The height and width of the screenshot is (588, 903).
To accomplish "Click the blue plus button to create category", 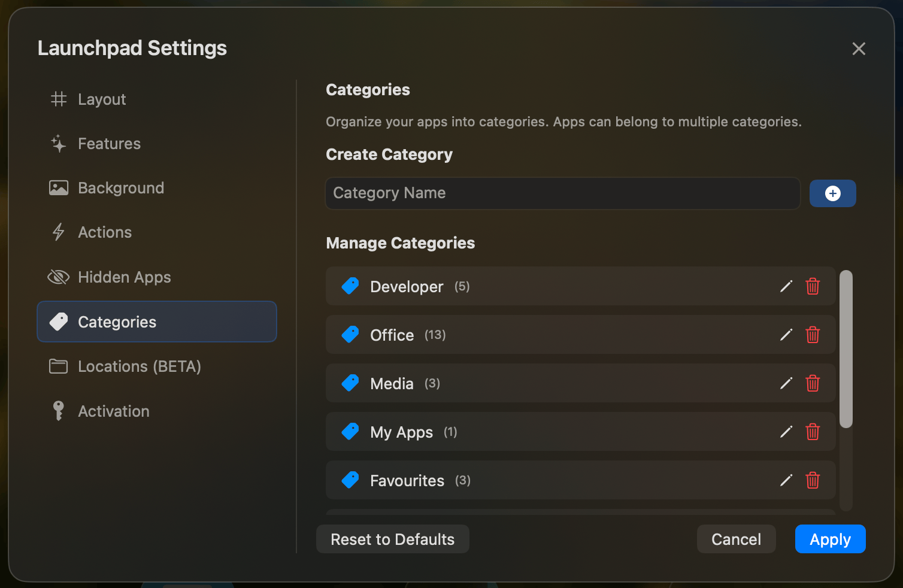I will click(x=832, y=193).
